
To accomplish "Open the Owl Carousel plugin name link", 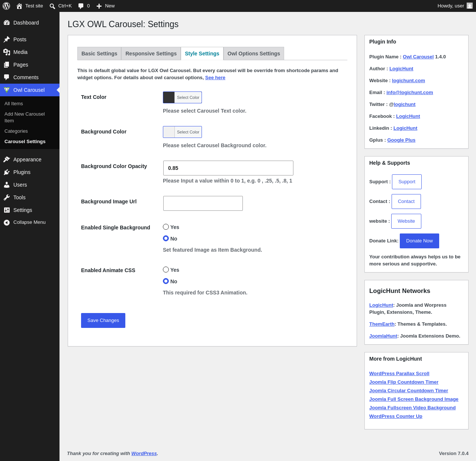I will [418, 57].
